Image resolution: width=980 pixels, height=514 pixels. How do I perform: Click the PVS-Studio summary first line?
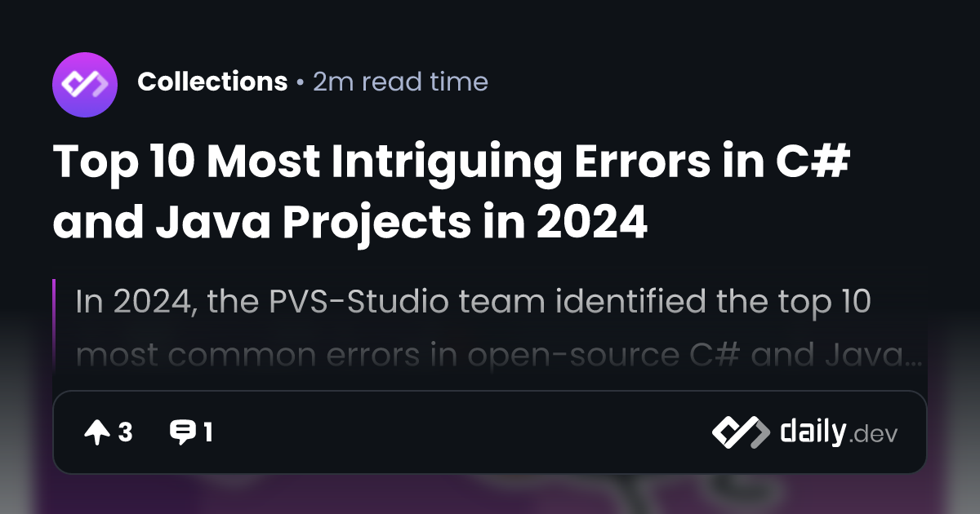click(x=474, y=302)
